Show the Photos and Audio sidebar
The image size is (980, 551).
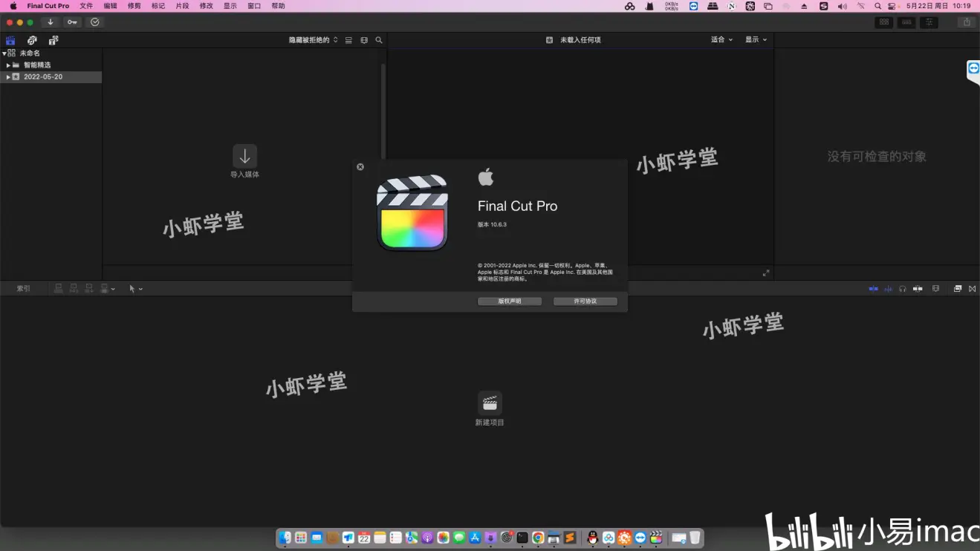32,40
